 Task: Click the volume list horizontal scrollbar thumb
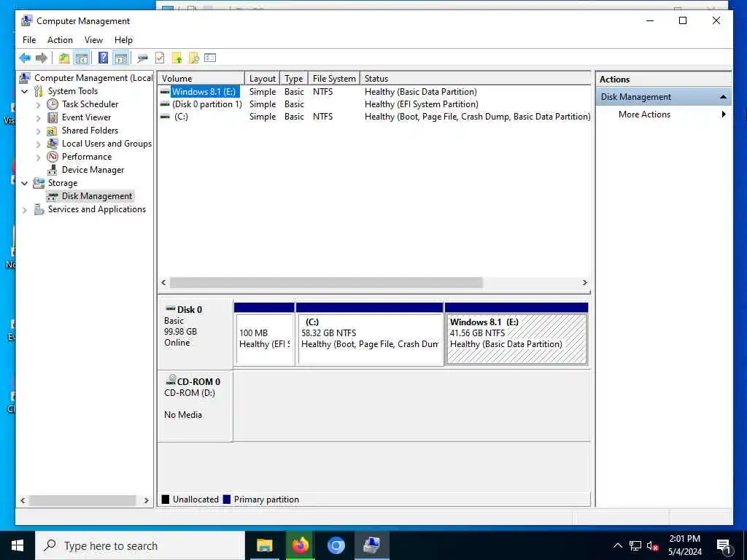tap(326, 283)
